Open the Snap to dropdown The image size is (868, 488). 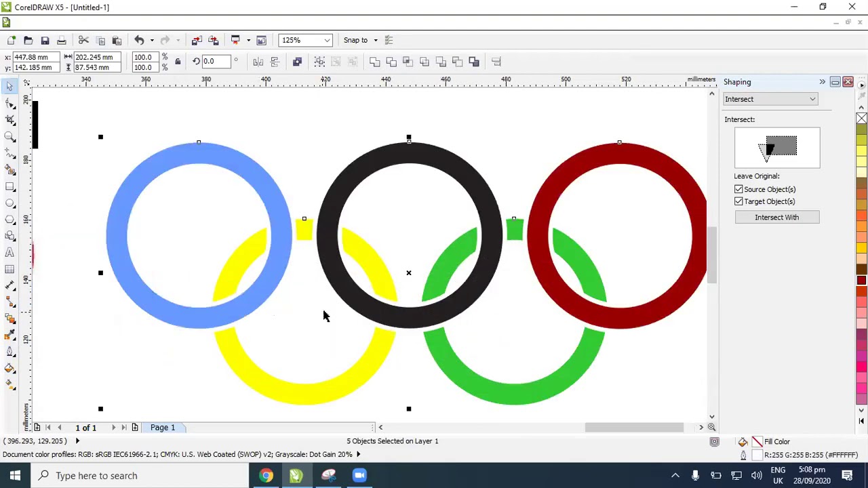pos(375,40)
